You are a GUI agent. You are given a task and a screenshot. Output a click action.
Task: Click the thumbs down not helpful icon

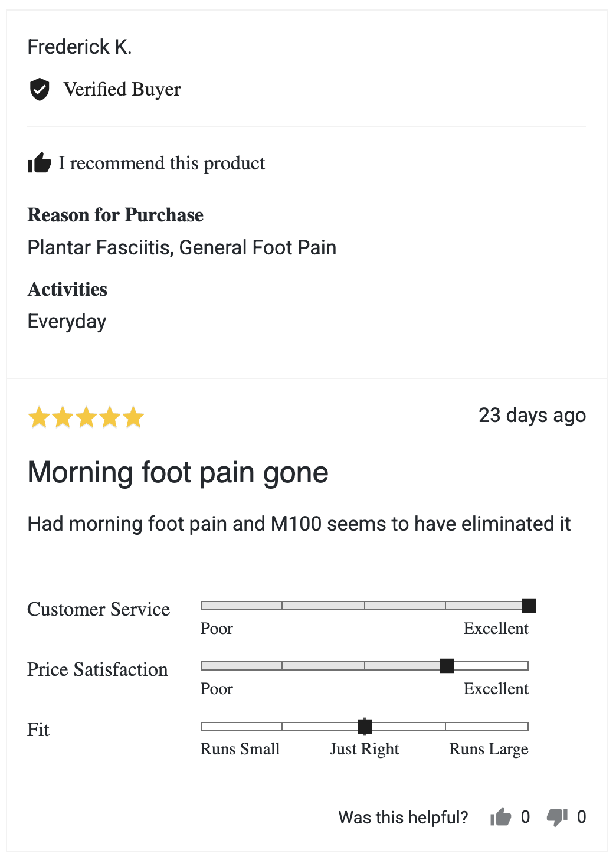[557, 818]
